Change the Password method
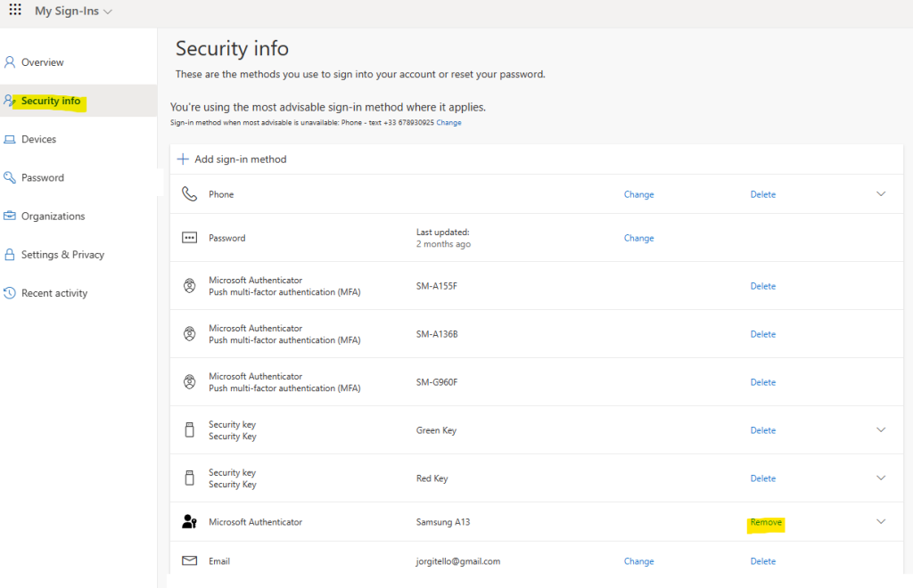Image resolution: width=913 pixels, height=588 pixels. [638, 238]
